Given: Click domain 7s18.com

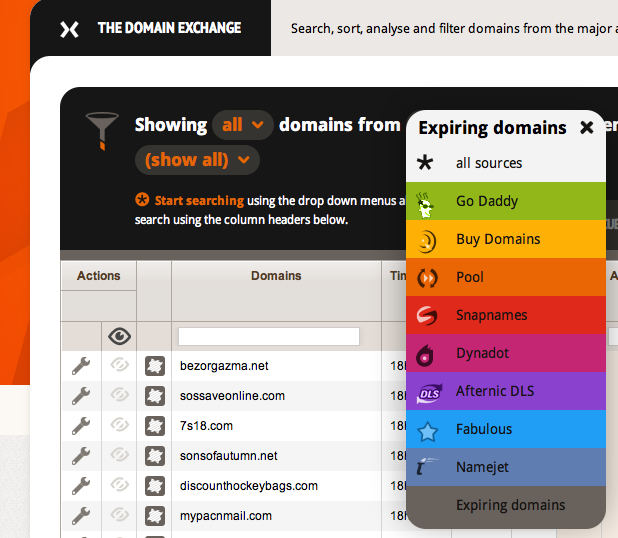Looking at the screenshot, I should pyautogui.click(x=206, y=426).
